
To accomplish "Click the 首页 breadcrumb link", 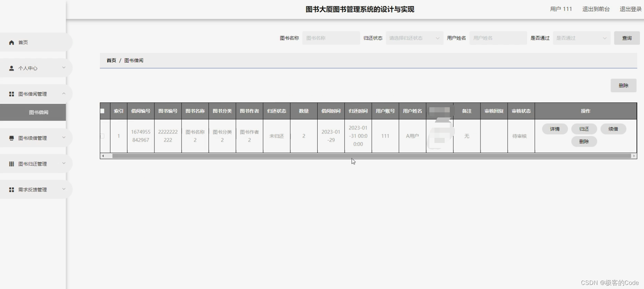I will 111,60.
